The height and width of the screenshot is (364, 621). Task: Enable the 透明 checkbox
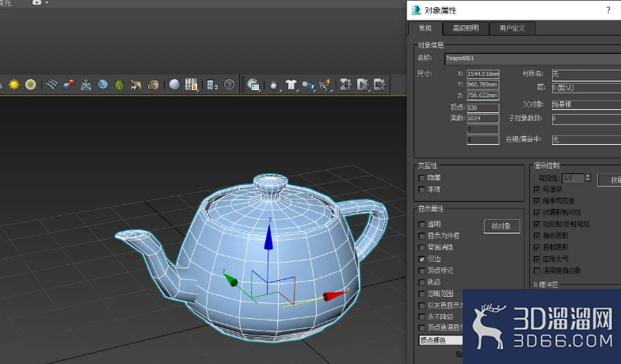coord(421,225)
